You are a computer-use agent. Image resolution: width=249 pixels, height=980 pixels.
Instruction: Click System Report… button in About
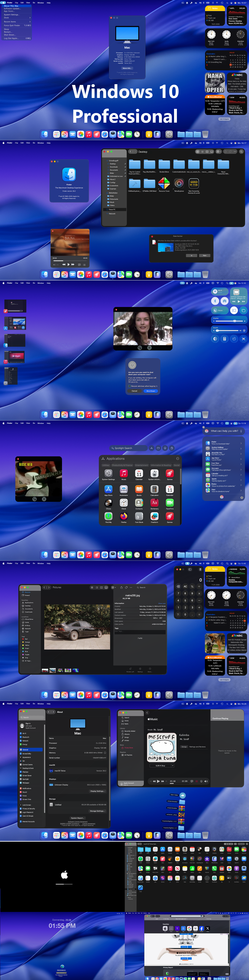pyautogui.click(x=77, y=818)
